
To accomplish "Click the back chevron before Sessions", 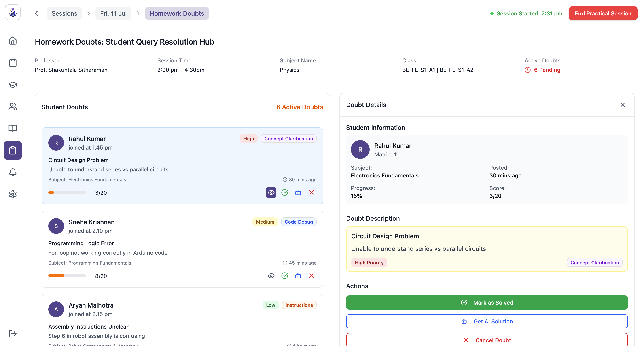I will click(36, 13).
